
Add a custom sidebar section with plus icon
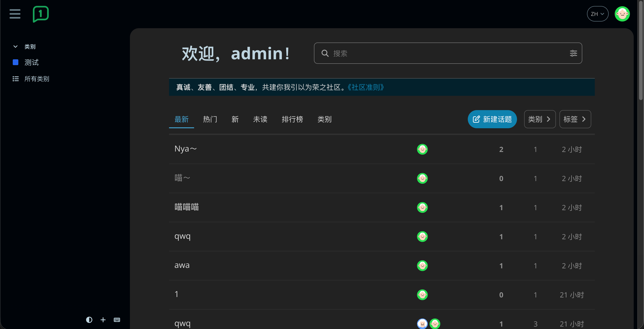(103, 320)
